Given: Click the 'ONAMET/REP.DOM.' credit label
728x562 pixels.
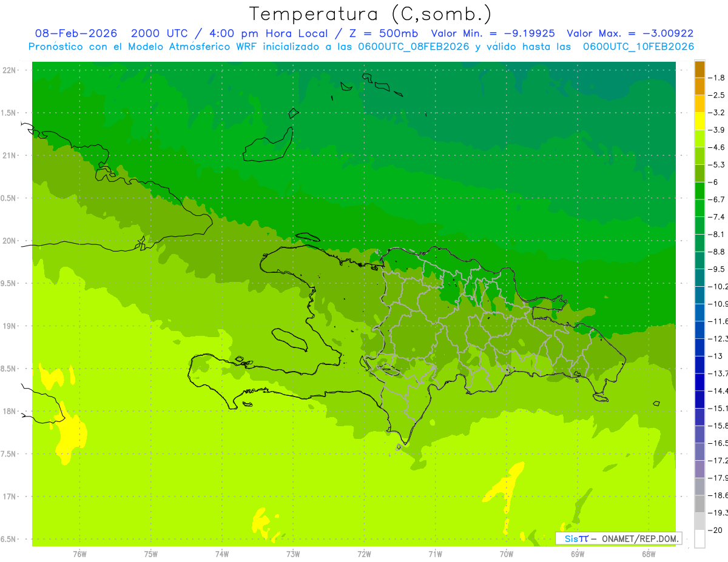Looking at the screenshot, I should click(639, 538).
